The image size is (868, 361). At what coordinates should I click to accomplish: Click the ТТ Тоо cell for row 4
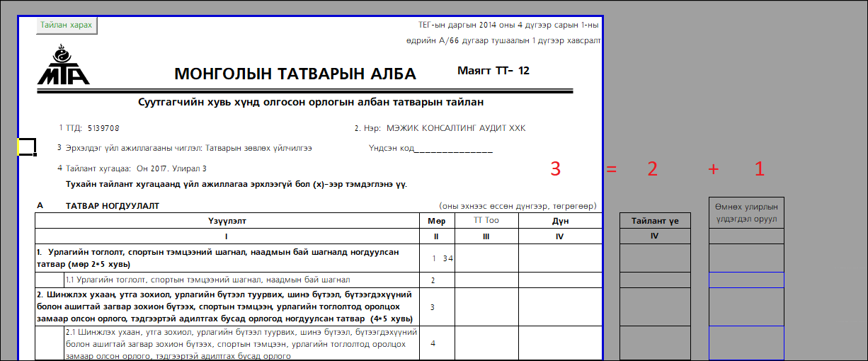(x=486, y=343)
